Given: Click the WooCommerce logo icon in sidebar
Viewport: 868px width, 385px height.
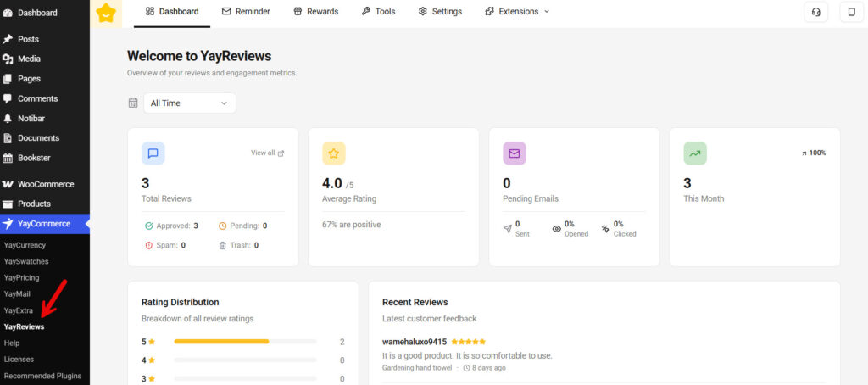Looking at the screenshot, I should point(8,185).
